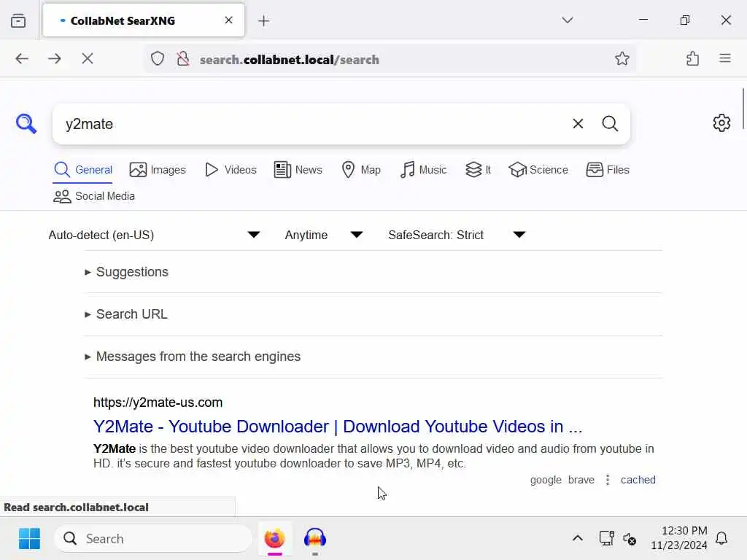This screenshot has width=747, height=560.
Task: Switch to the Music tab
Action: tap(423, 170)
